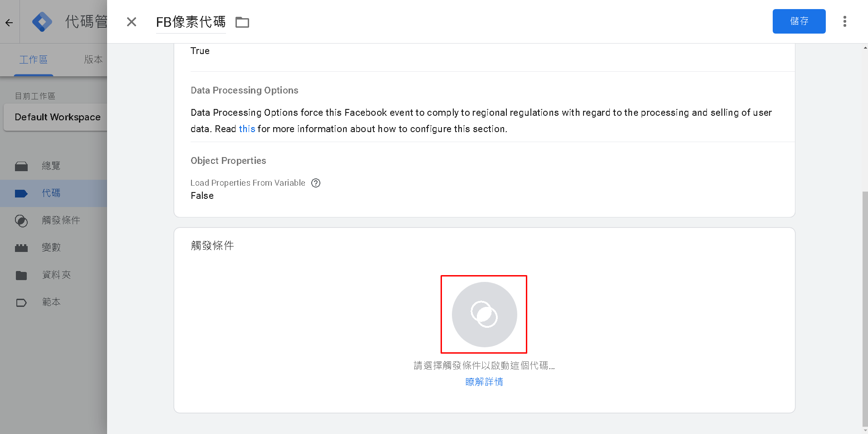Open 總覽 overview in sidebar
The height and width of the screenshot is (434, 868).
54,166
